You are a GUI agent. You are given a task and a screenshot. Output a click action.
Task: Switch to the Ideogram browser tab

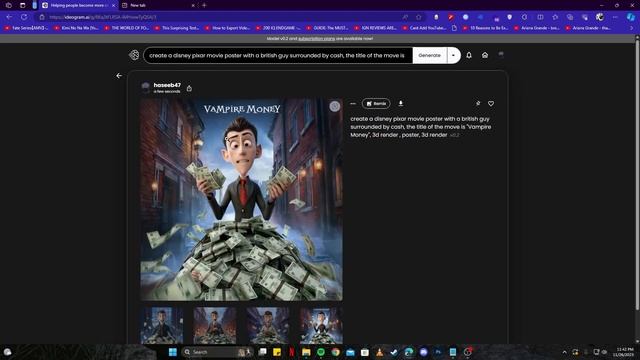click(x=78, y=5)
